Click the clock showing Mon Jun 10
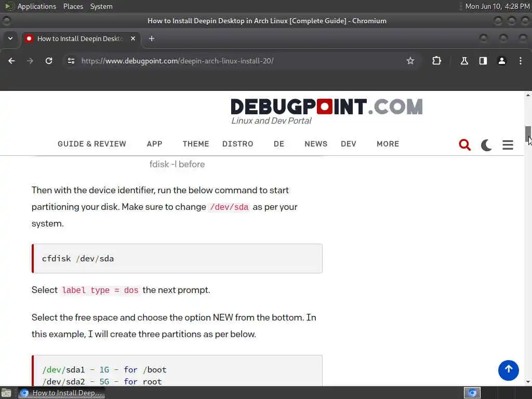 [497, 6]
